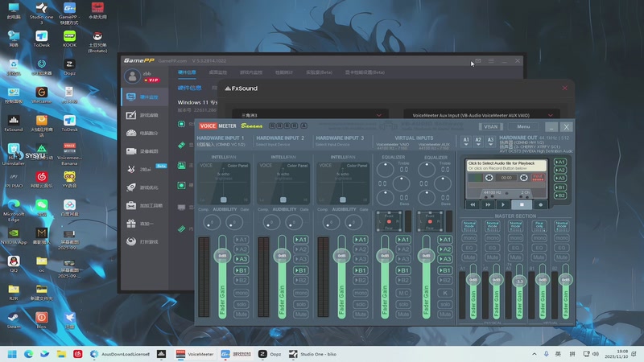
Task: Start recording with the cassette record button
Action: (540, 204)
